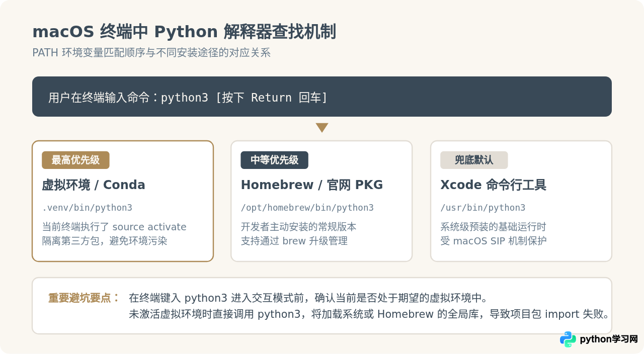Click the tip line starting 在终端键入 python3
This screenshot has width=644, height=354.
click(x=308, y=298)
